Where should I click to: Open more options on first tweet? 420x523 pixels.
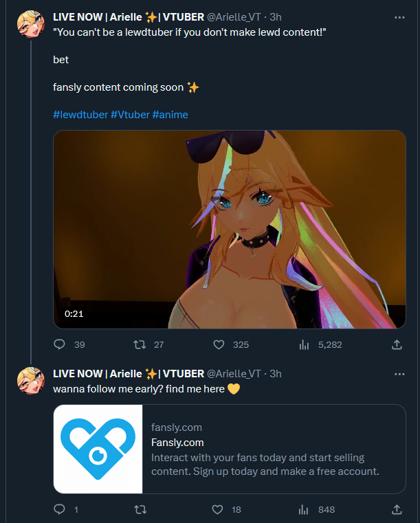click(399, 16)
